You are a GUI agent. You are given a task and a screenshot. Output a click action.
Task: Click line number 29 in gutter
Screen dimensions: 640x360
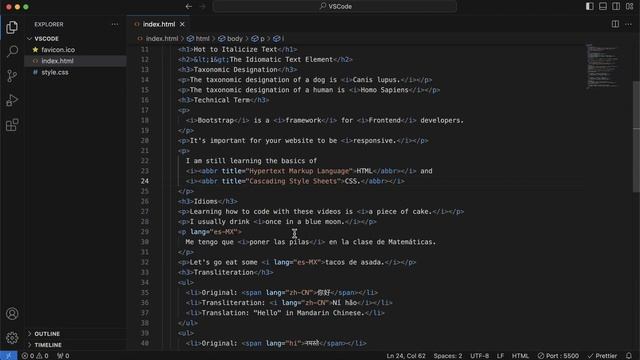[x=145, y=232]
